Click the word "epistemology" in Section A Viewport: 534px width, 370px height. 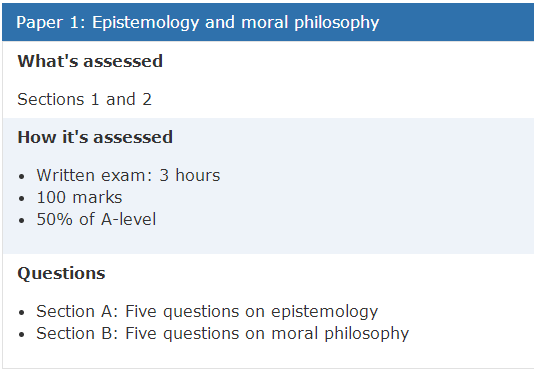[x=325, y=312]
